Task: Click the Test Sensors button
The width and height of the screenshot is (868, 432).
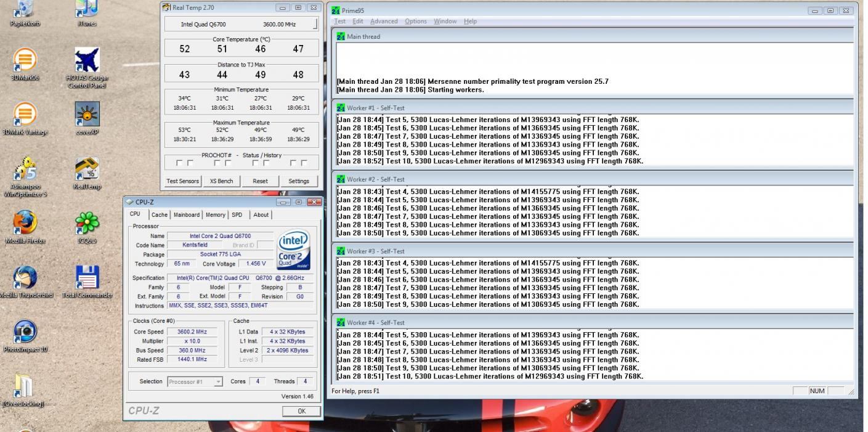Action: pyautogui.click(x=183, y=181)
